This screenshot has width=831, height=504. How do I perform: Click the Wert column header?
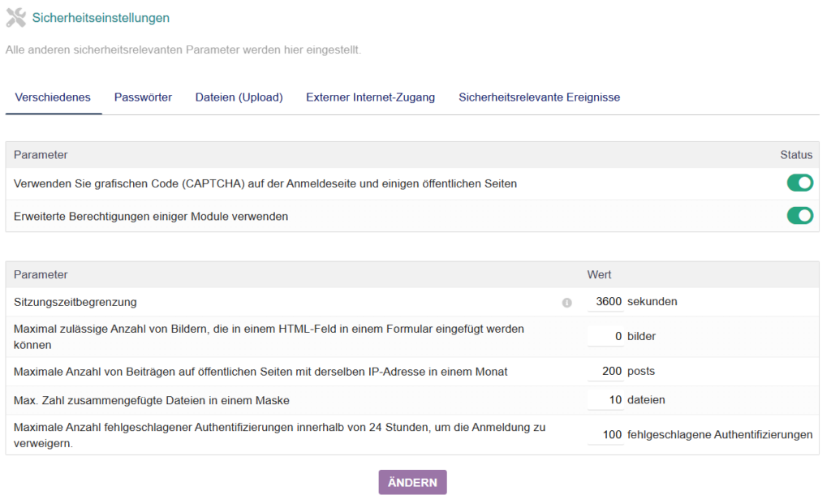tap(599, 274)
